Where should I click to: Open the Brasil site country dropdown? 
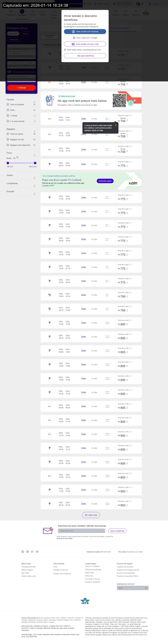133,588
